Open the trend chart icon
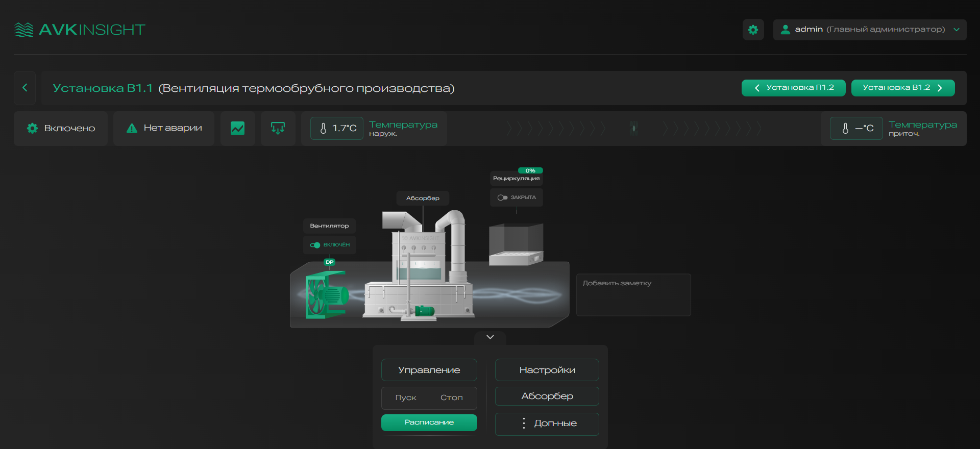The width and height of the screenshot is (980, 449). tap(237, 128)
